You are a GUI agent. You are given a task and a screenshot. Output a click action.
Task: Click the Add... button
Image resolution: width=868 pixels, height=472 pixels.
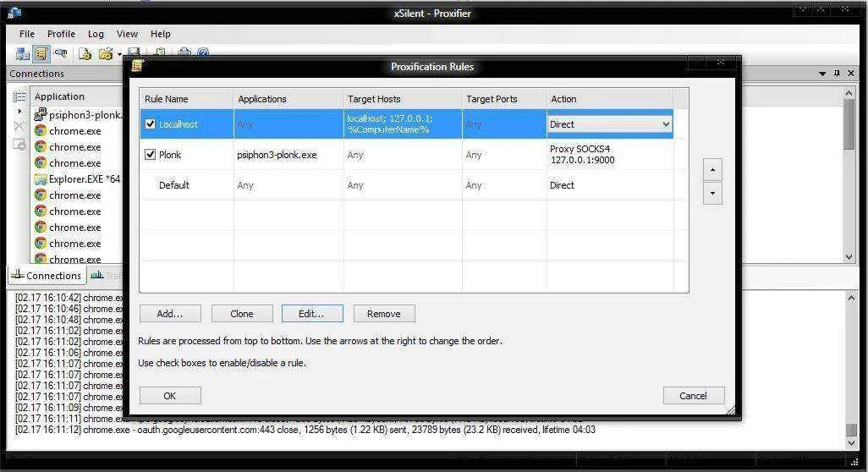170,314
